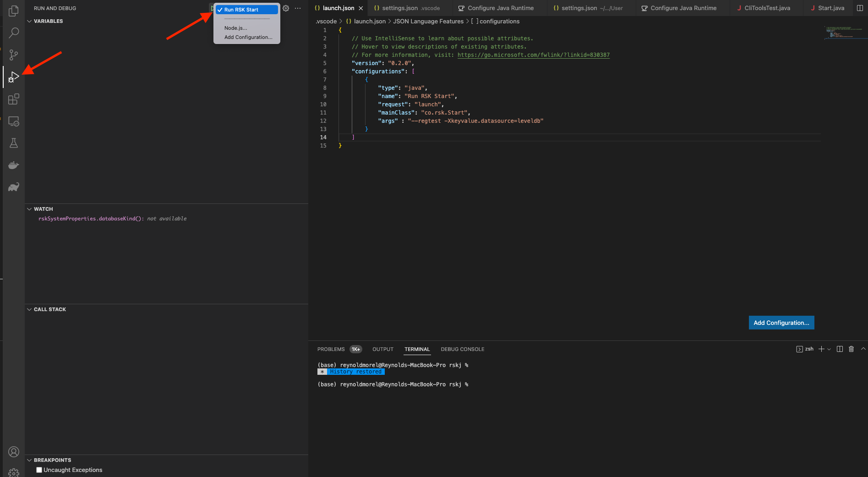
Task: Collapse the Watch section
Action: (43, 209)
